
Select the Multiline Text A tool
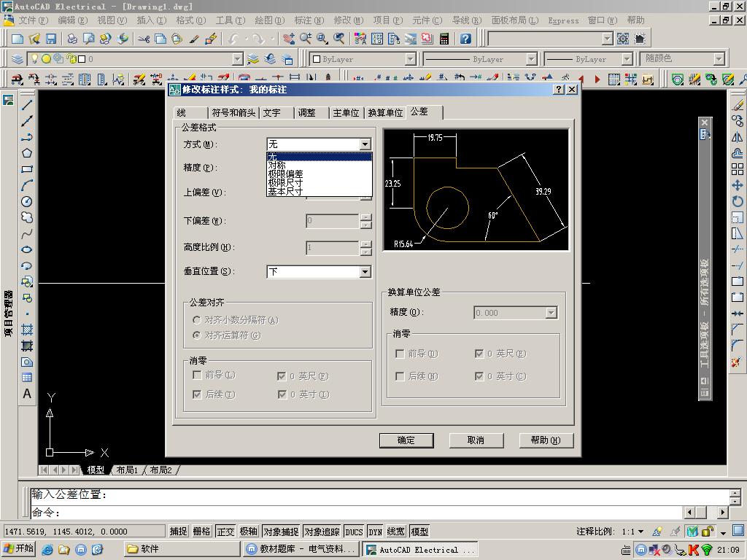[x=27, y=394]
